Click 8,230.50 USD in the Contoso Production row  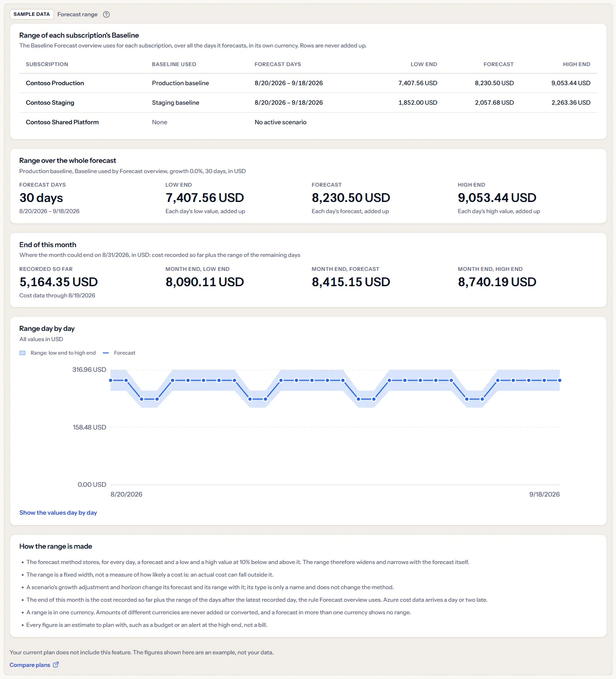[494, 83]
